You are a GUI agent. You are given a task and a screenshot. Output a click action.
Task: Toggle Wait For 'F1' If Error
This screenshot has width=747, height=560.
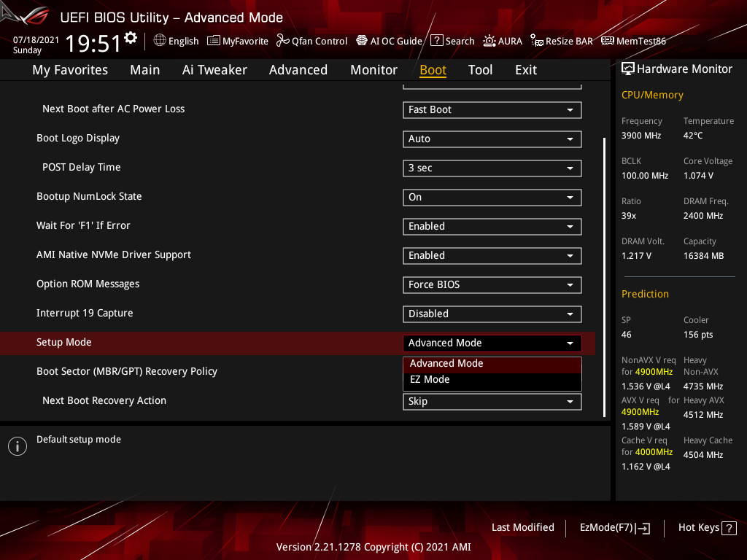coord(492,226)
